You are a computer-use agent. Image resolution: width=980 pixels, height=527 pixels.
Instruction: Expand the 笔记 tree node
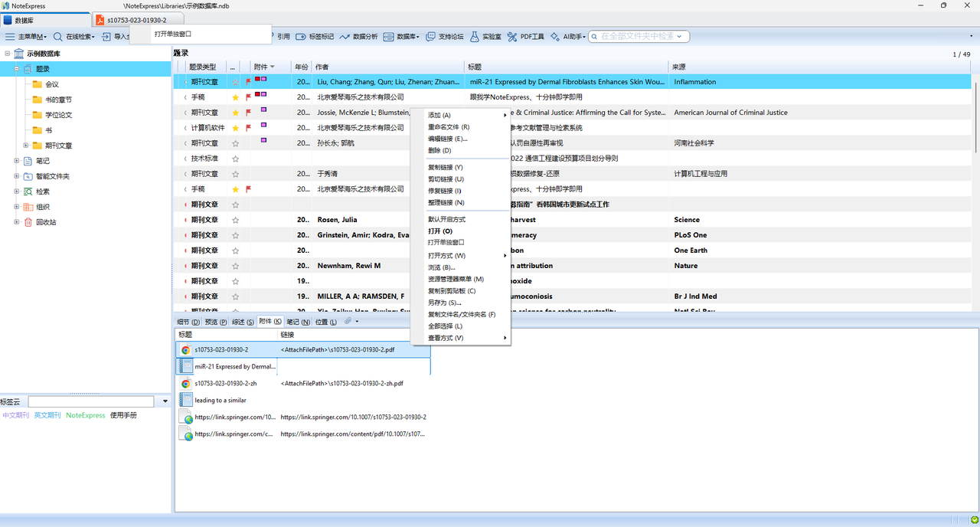pos(17,161)
